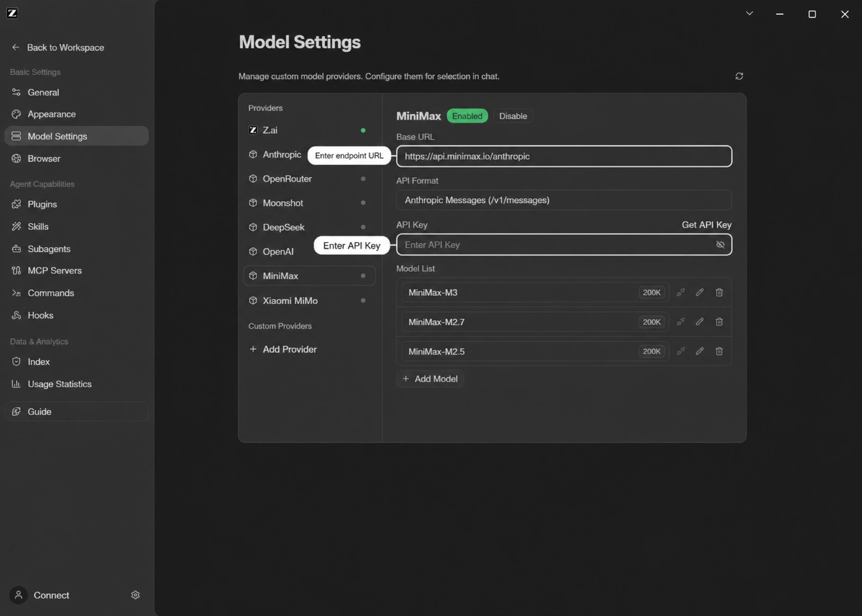
Task: Delete the MiniMax-M2.7 model
Action: pos(719,322)
